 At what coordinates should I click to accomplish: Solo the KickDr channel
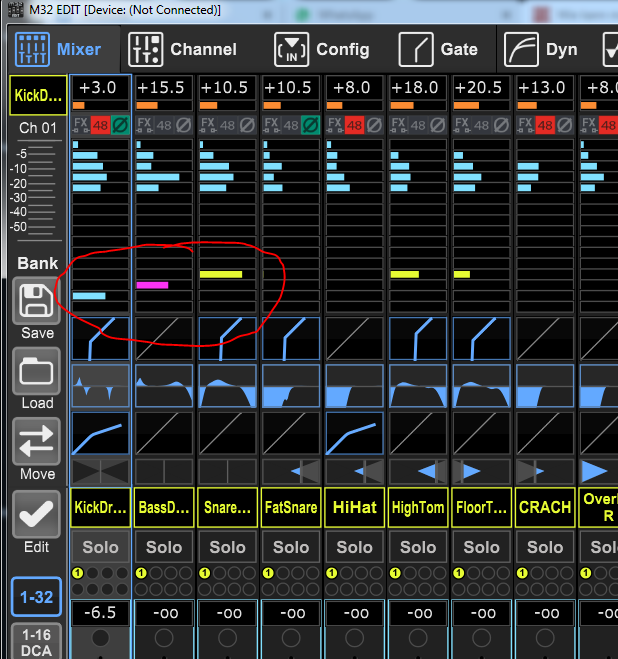[x=100, y=547]
